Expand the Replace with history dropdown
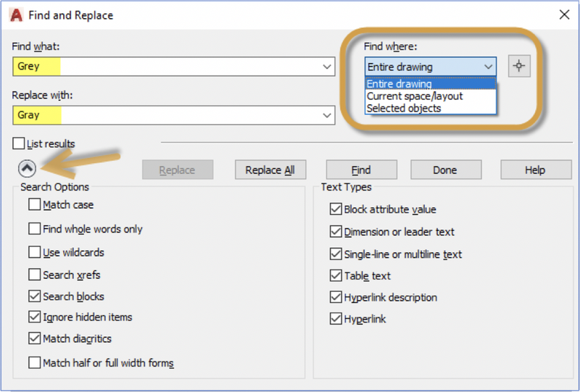The width and height of the screenshot is (580, 392). (x=327, y=115)
